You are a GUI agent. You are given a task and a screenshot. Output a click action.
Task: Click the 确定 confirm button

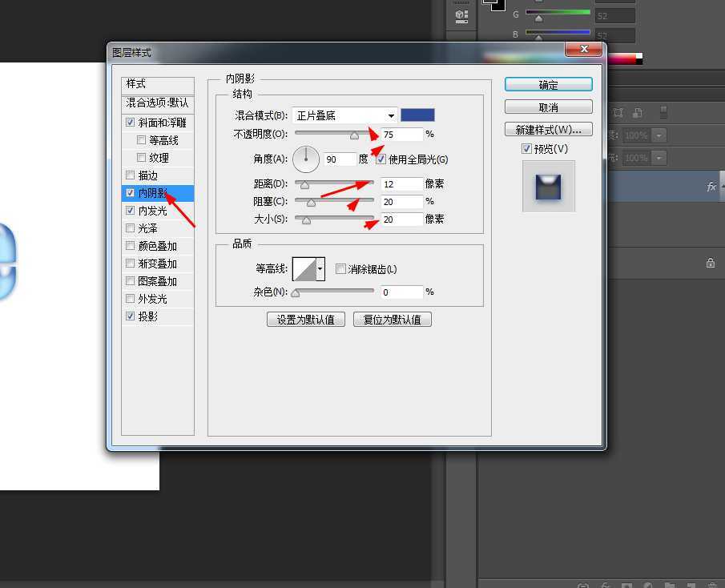[548, 84]
